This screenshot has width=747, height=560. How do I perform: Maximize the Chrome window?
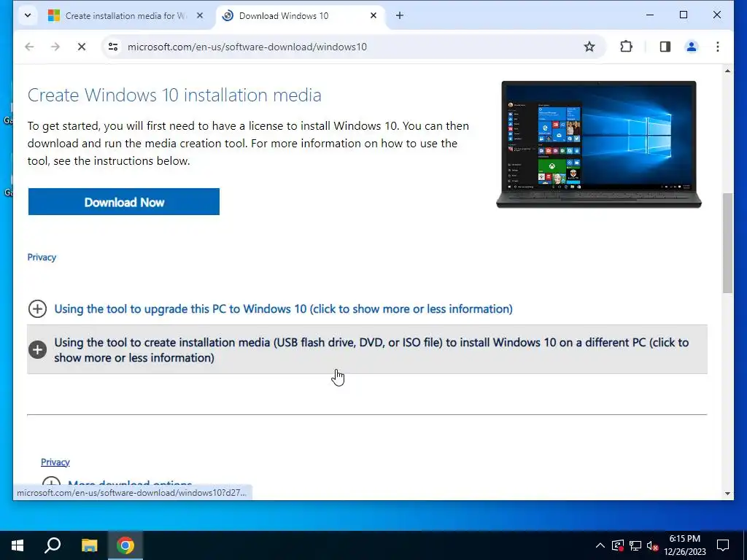pos(683,15)
